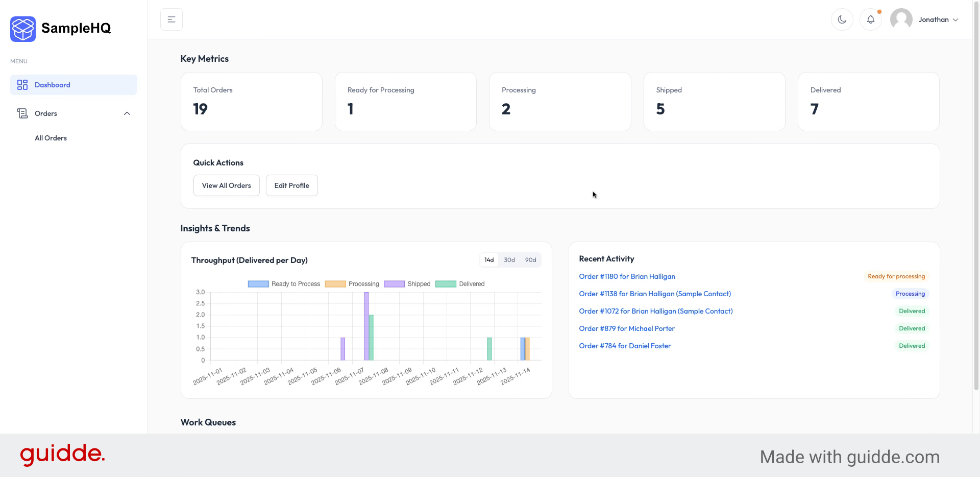Click the Orders list icon in sidebar

[22, 113]
